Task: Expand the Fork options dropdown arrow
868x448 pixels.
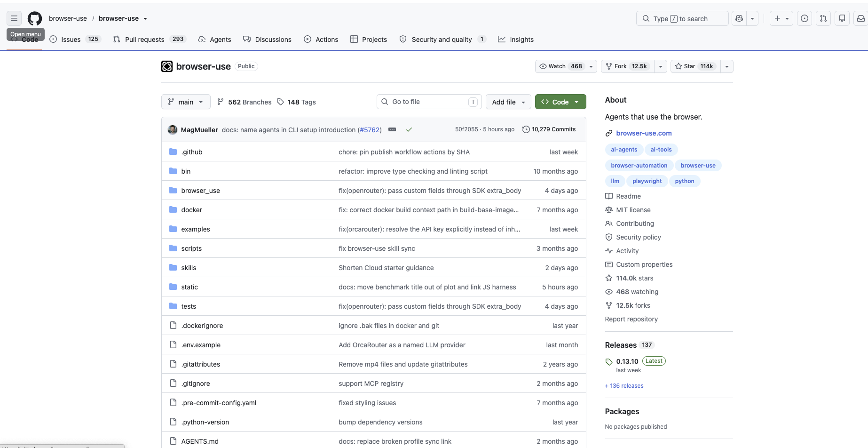Action: [661, 66]
